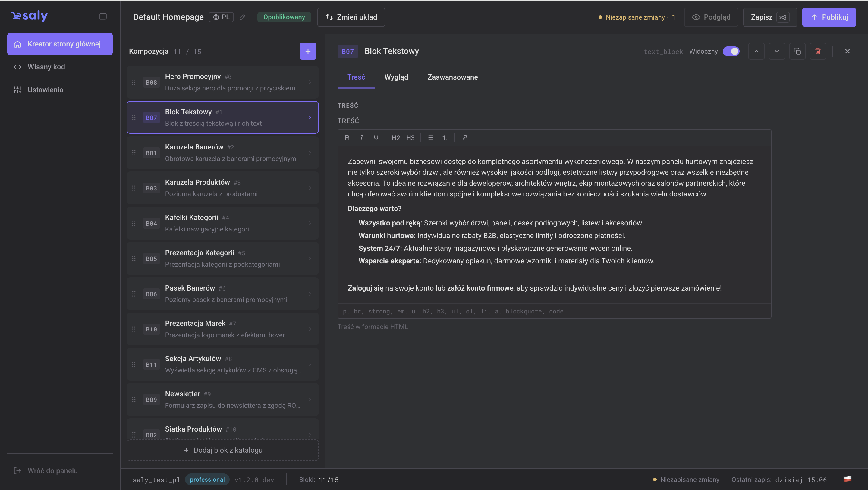
Task: Toggle the Widoczny visibility switch
Action: coord(731,51)
